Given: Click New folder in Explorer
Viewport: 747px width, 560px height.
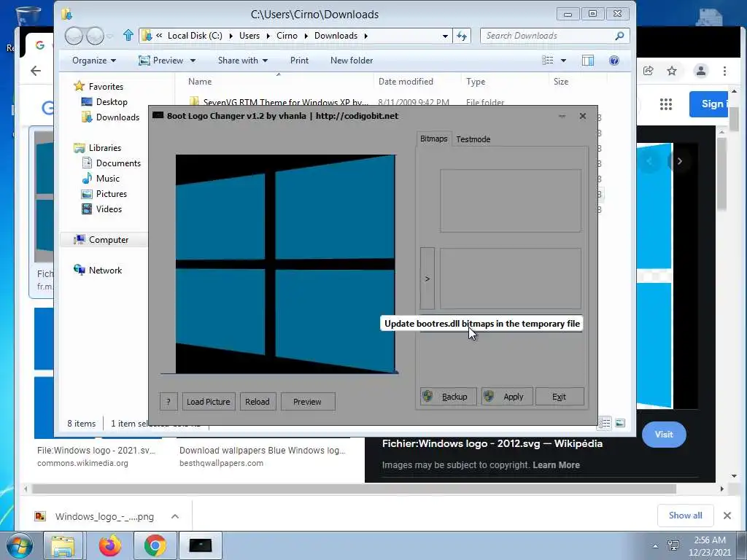Looking at the screenshot, I should 352,61.
